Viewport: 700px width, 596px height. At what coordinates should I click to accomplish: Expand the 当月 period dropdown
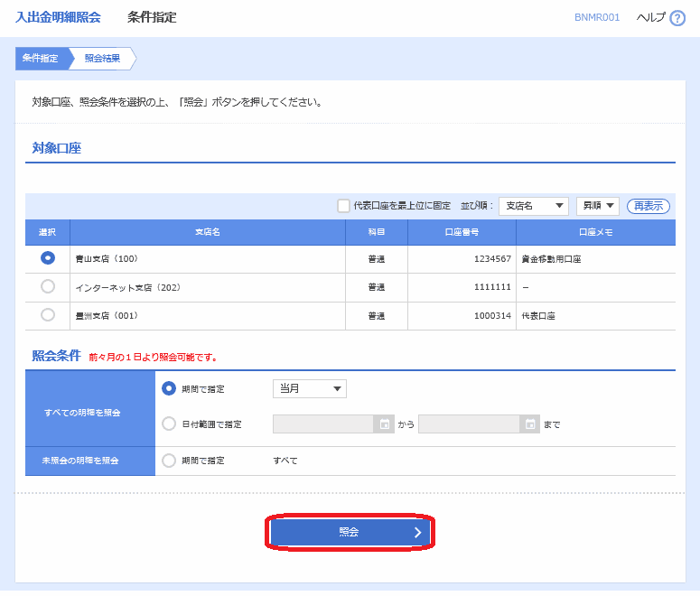(x=310, y=388)
